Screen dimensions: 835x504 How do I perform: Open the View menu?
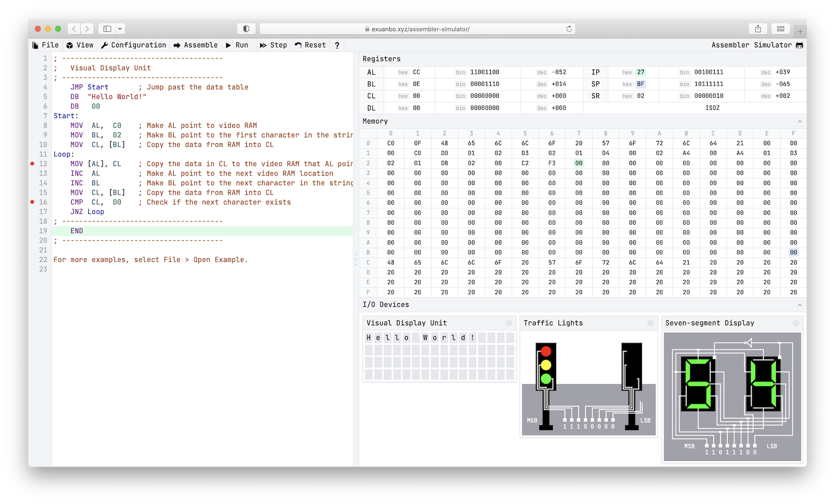click(80, 45)
